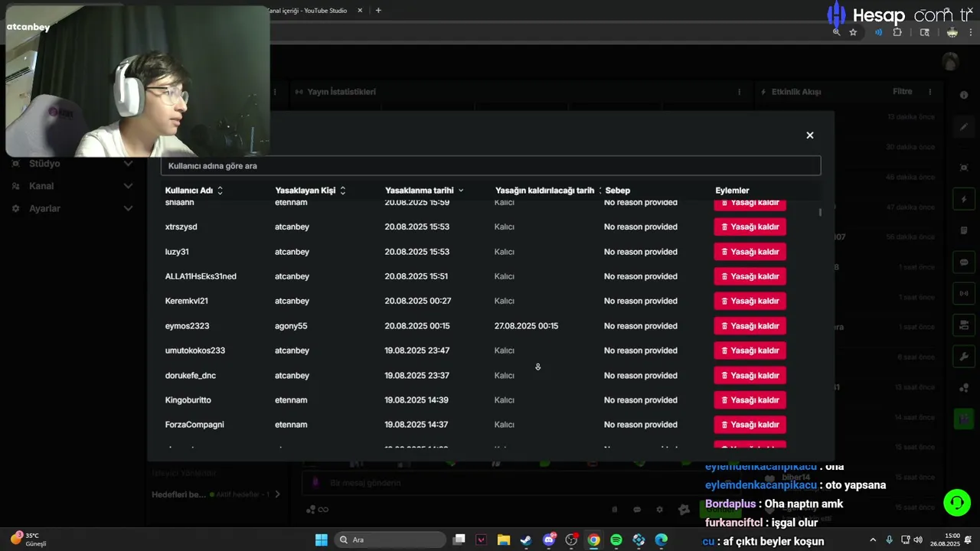Open Task View on the taskbar

coord(459,540)
